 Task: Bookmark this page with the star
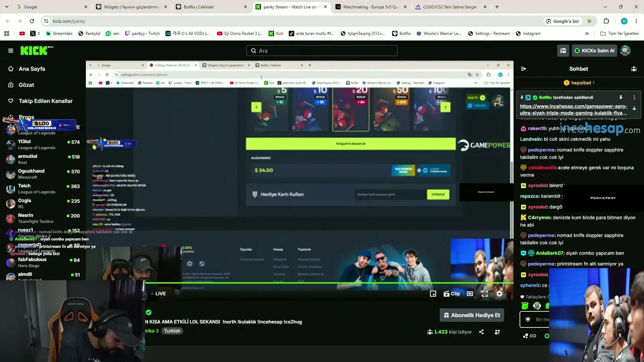pos(589,21)
